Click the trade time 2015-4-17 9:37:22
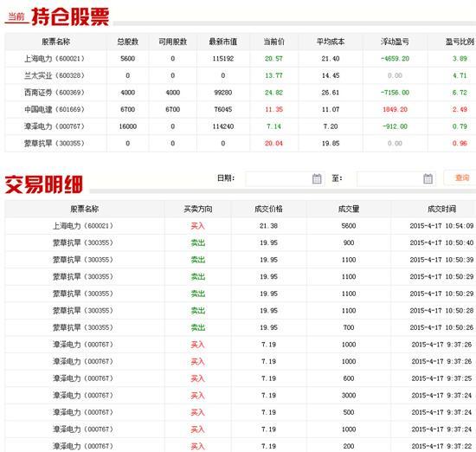Image resolution: width=476 pixels, height=452 pixels. coord(441,446)
